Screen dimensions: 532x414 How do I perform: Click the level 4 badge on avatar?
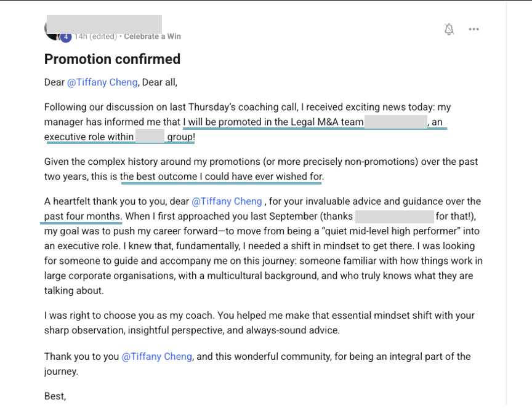coord(66,37)
